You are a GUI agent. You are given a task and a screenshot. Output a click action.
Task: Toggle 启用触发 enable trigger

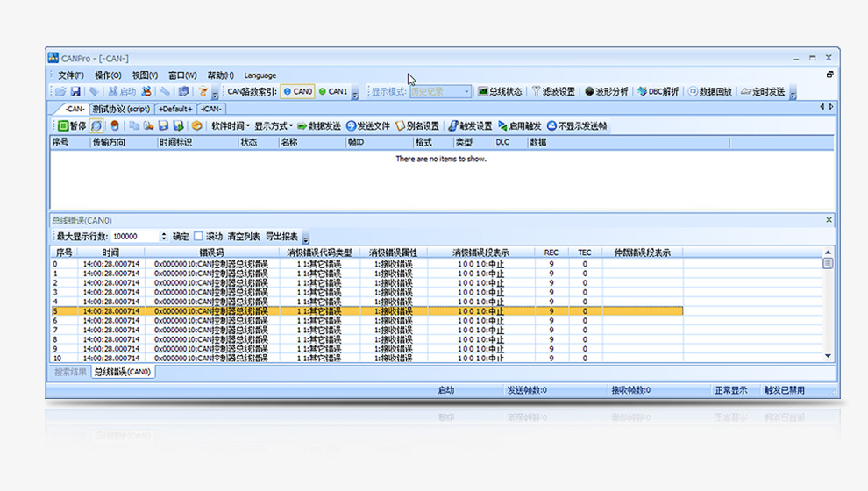pyautogui.click(x=520, y=126)
